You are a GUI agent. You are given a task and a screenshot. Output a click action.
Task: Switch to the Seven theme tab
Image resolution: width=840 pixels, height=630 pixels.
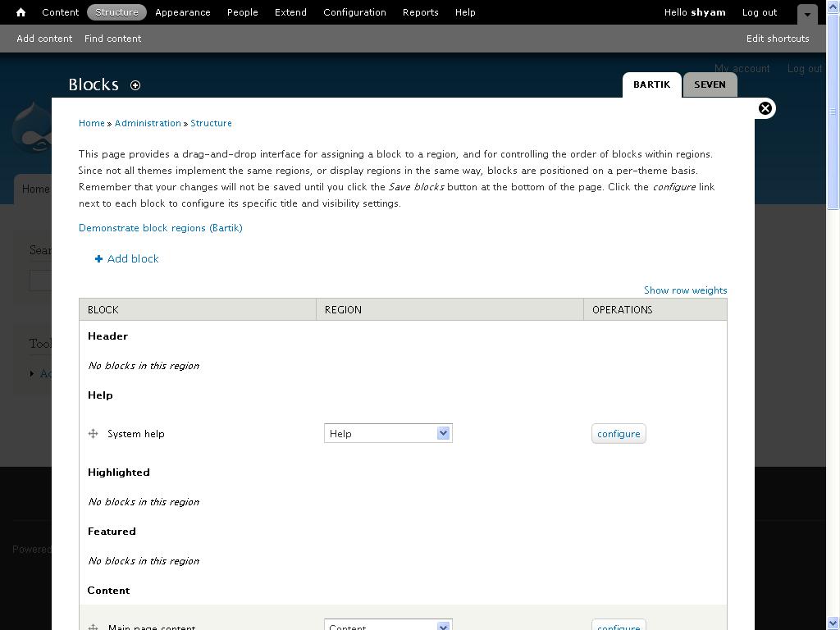710,84
